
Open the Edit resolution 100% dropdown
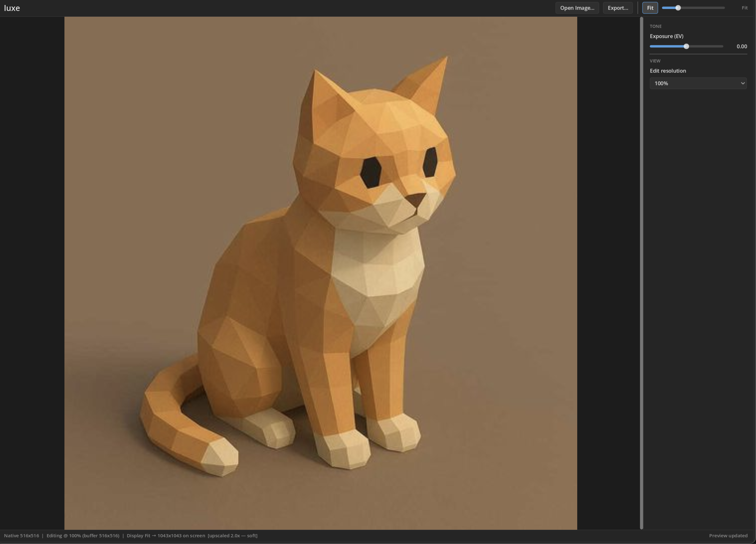click(698, 83)
